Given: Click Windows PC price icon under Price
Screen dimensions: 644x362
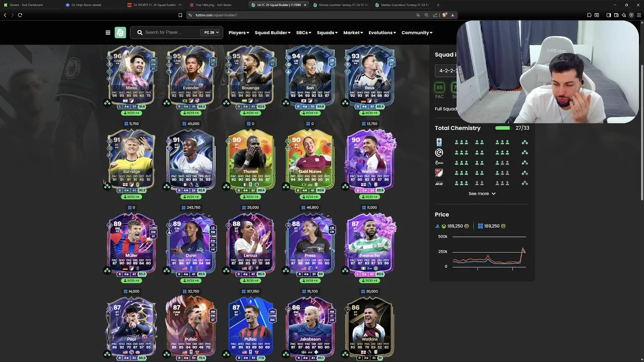Looking at the screenshot, I should click(x=480, y=226).
